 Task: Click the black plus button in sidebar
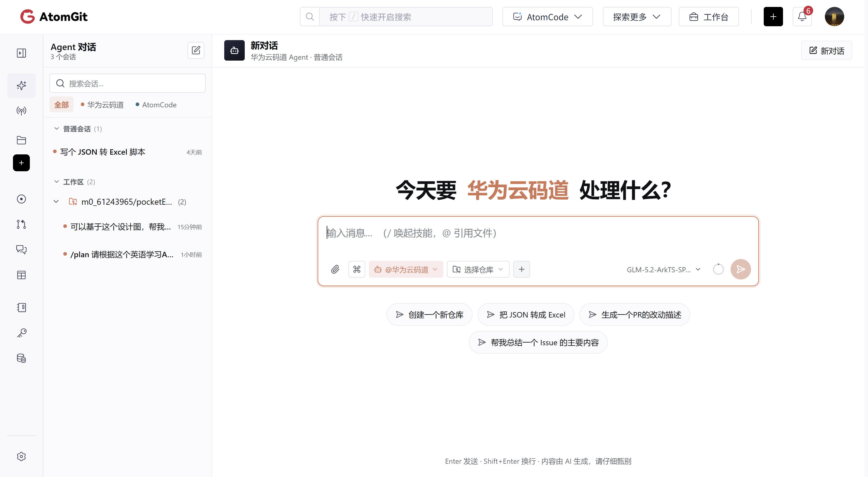coord(21,163)
